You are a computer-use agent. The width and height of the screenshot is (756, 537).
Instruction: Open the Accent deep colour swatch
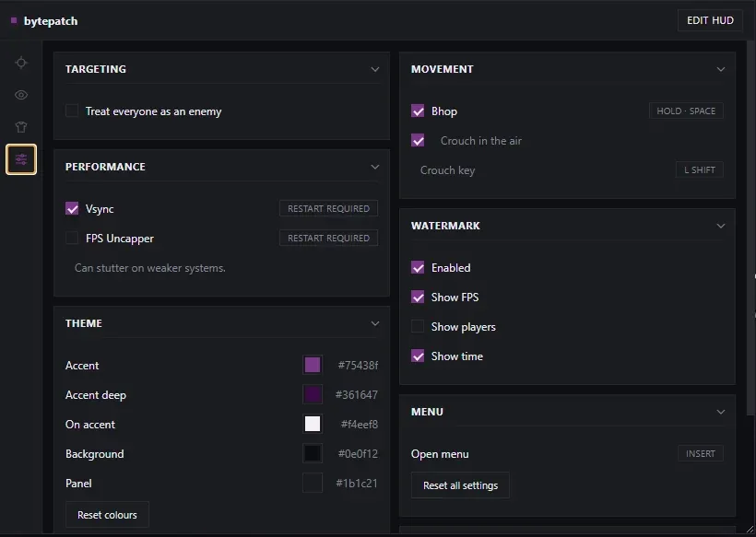point(313,394)
